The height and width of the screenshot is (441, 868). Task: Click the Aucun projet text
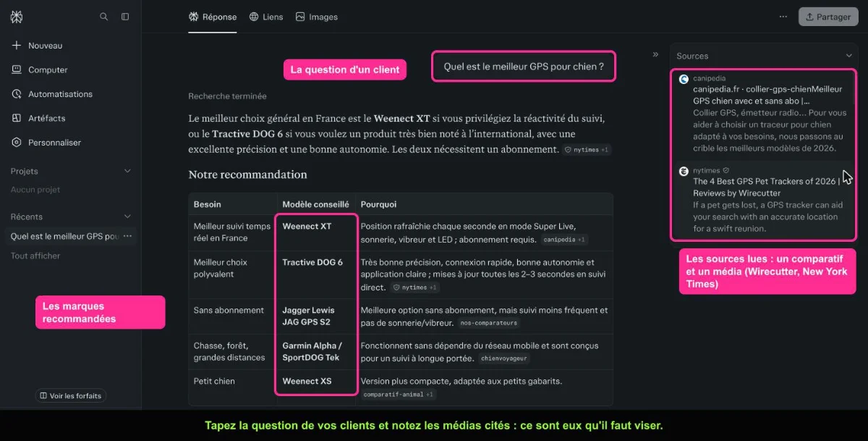coord(35,190)
